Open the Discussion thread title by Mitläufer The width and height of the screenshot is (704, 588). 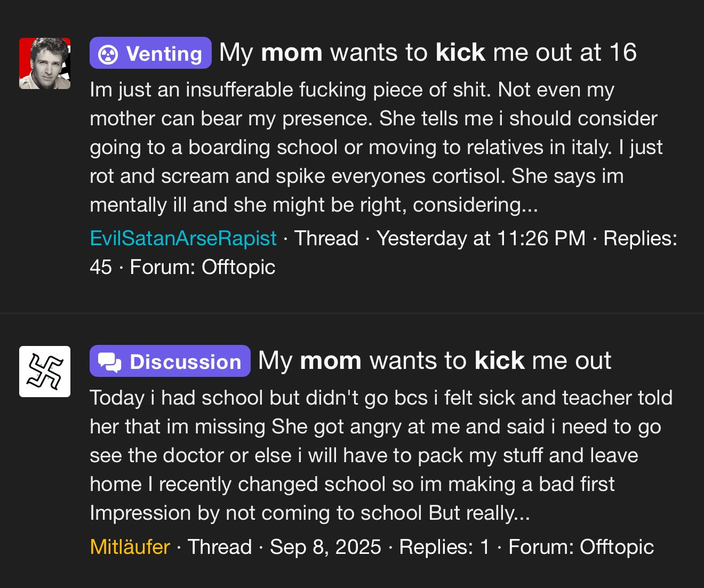434,361
